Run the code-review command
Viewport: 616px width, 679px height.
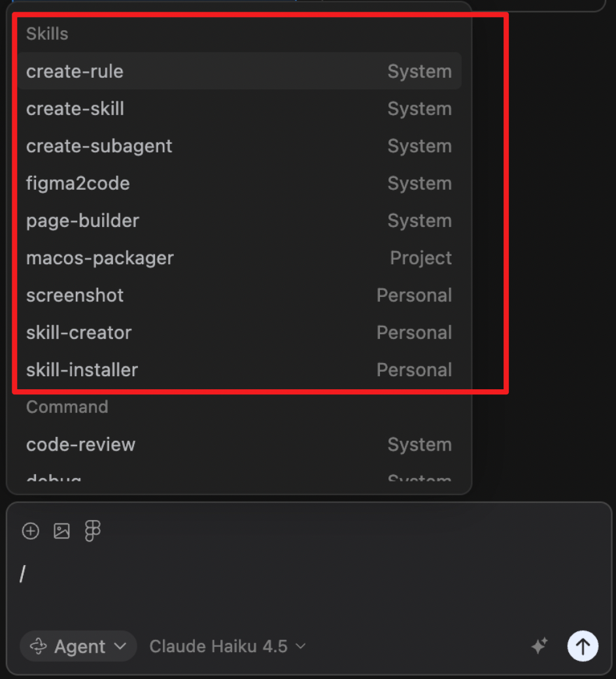239,445
